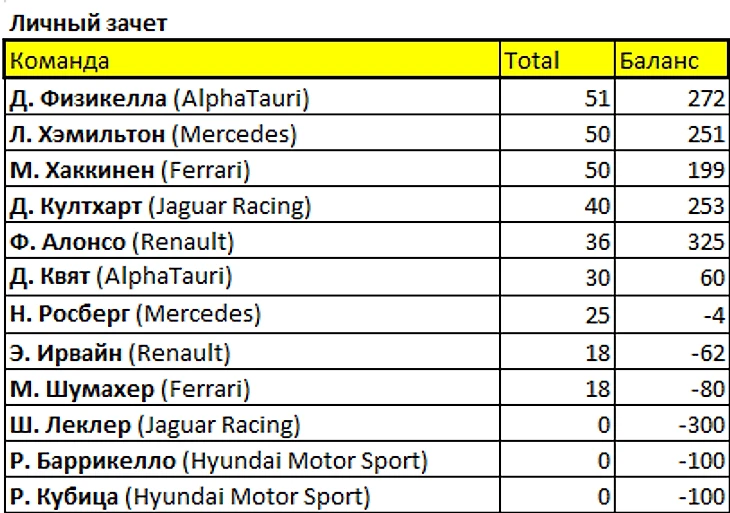
Task: Click the Личный зачет title cell
Action: (x=88, y=23)
